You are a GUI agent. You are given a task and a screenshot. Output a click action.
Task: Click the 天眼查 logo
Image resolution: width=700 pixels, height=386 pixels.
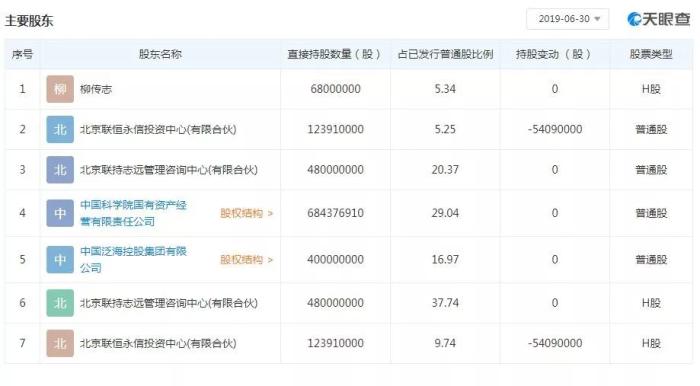tap(658, 19)
